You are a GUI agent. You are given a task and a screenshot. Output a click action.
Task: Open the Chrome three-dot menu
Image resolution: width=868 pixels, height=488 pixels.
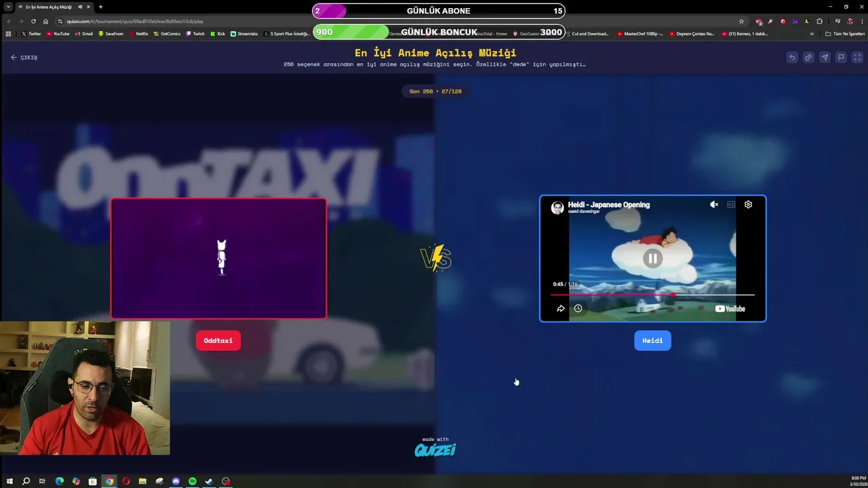pos(861,21)
